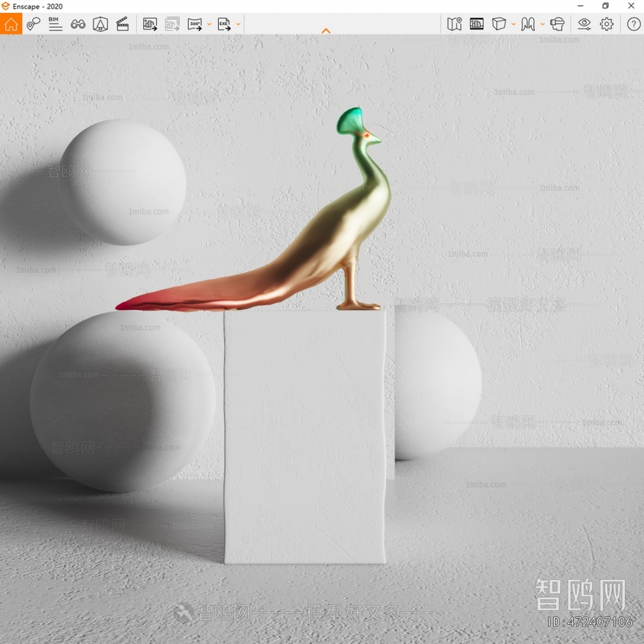This screenshot has height=644, width=644.
Task: Open Visual Settings eye icon
Action: tap(584, 24)
